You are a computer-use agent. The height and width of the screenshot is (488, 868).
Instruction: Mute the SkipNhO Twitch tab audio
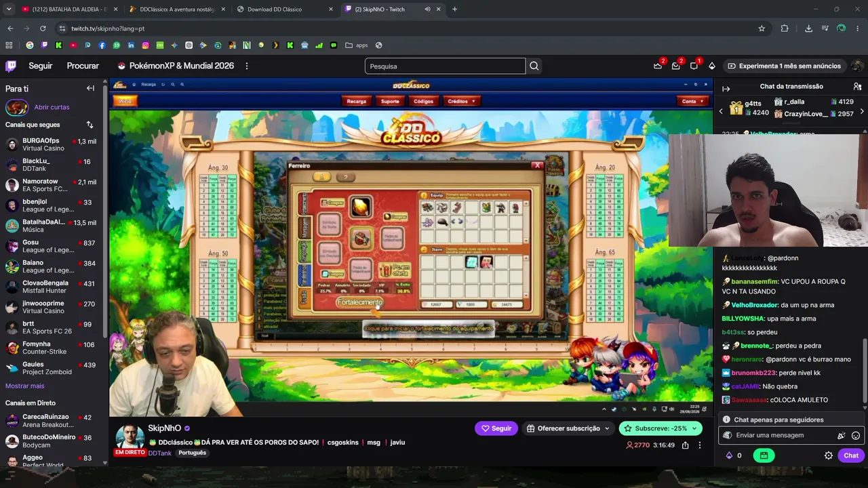click(427, 9)
